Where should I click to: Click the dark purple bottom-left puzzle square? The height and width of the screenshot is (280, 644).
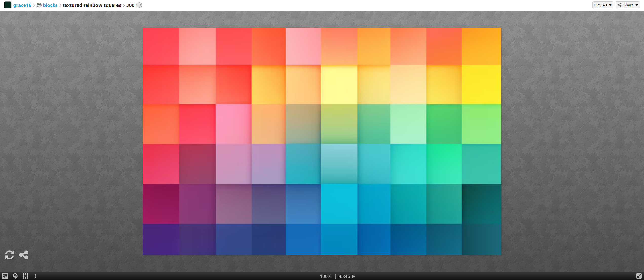click(x=161, y=239)
